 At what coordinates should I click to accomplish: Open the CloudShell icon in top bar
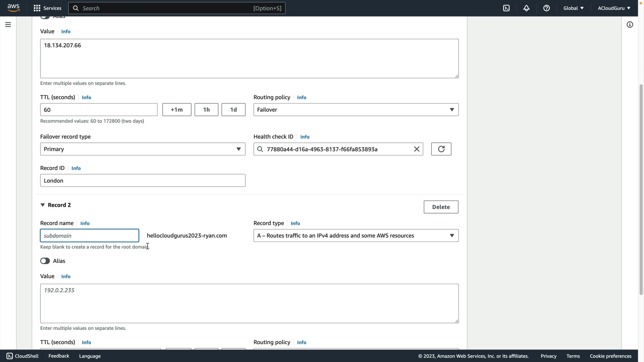pyautogui.click(x=506, y=8)
